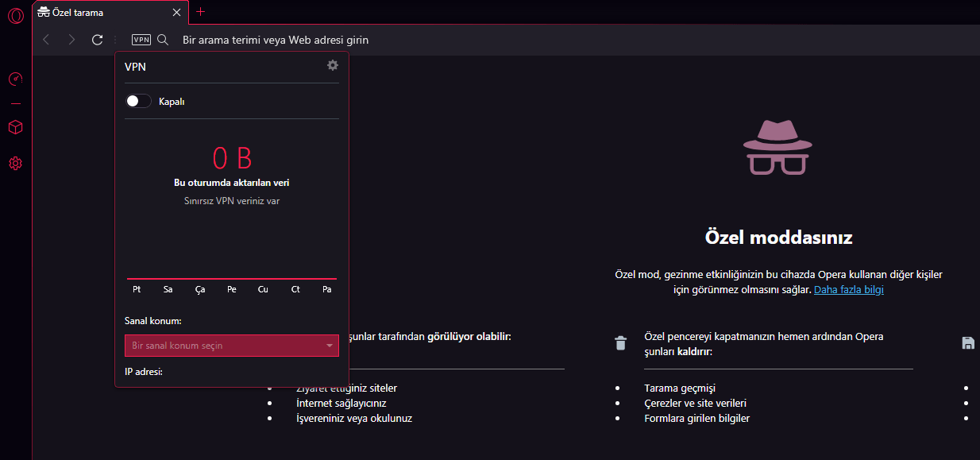Click the Sa day label in chart

(168, 289)
